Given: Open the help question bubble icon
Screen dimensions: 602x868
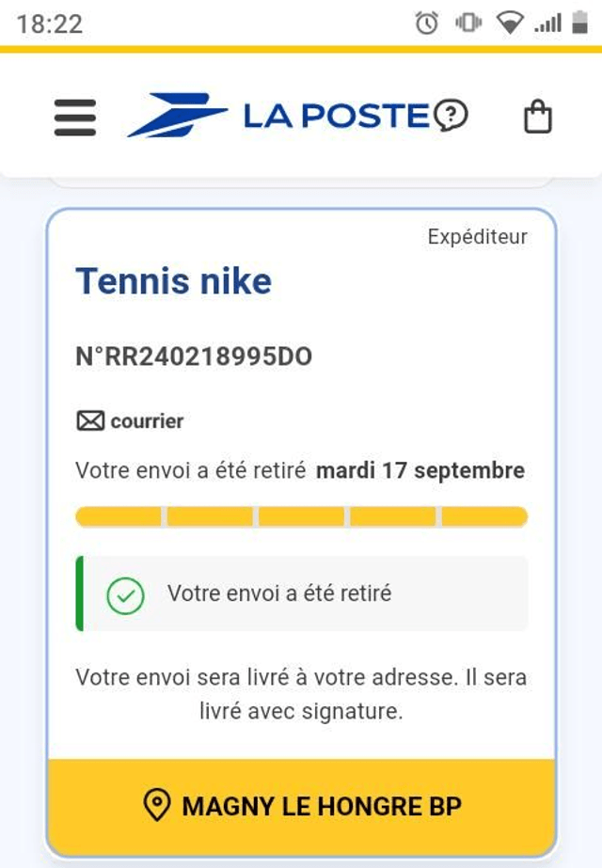Looking at the screenshot, I should [x=451, y=116].
